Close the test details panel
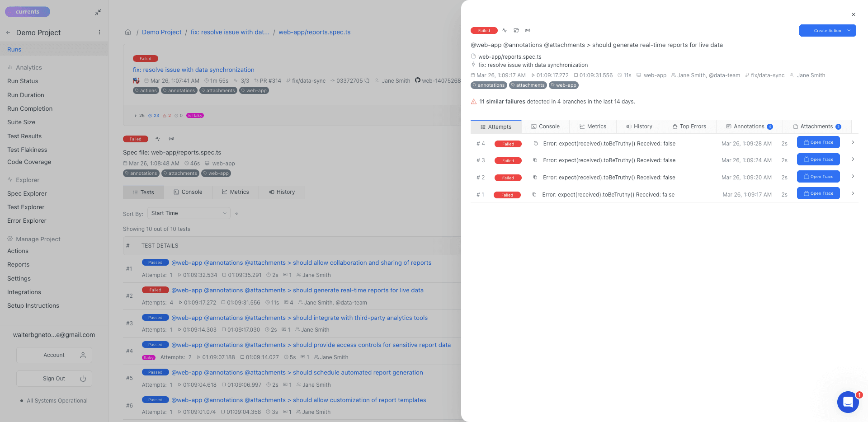 click(854, 14)
